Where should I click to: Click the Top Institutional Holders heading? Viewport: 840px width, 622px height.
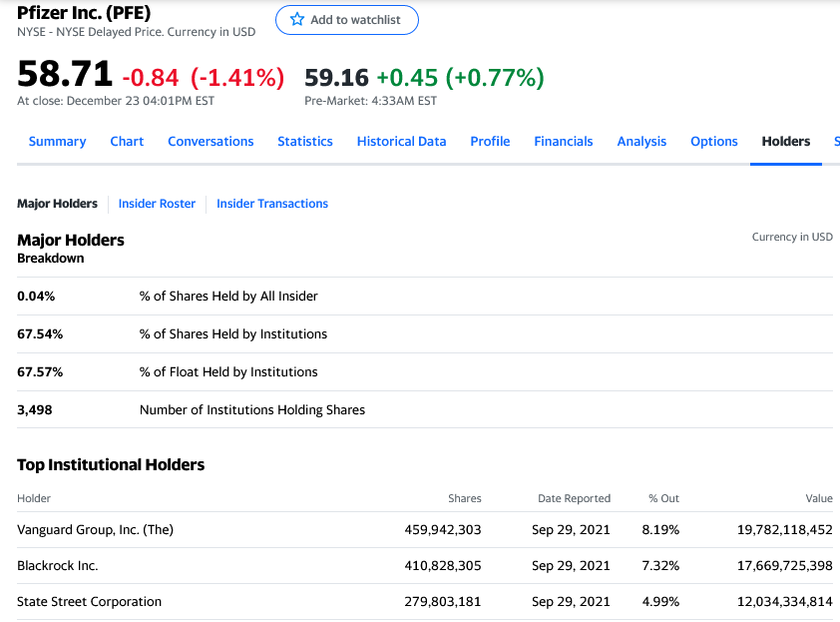[111, 465]
